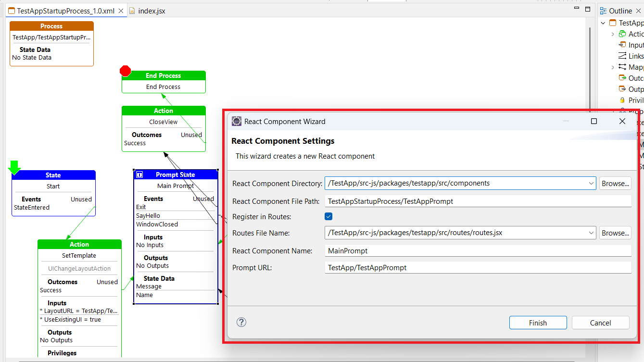Click the Outline view icon
The width and height of the screenshot is (644, 362).
(603, 11)
